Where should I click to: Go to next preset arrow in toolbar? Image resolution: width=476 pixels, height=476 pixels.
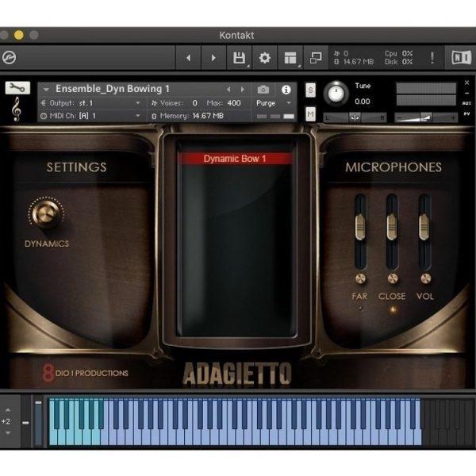pyautogui.click(x=213, y=58)
